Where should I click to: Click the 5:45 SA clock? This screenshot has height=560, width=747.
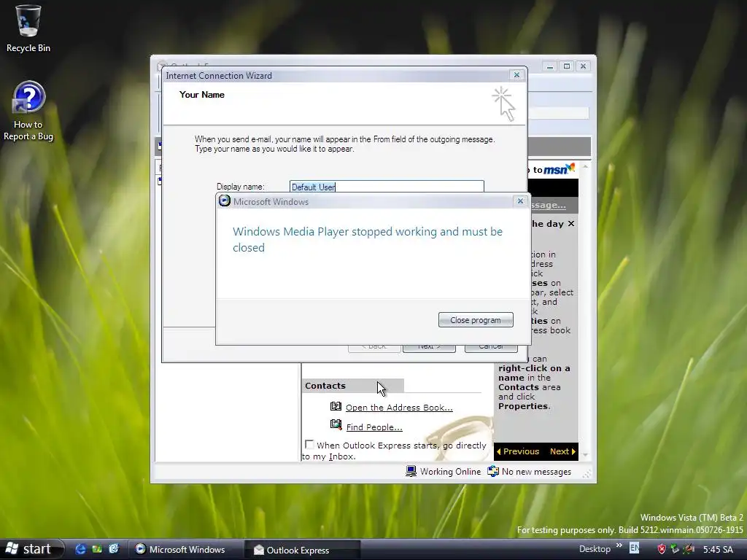pyautogui.click(x=718, y=550)
